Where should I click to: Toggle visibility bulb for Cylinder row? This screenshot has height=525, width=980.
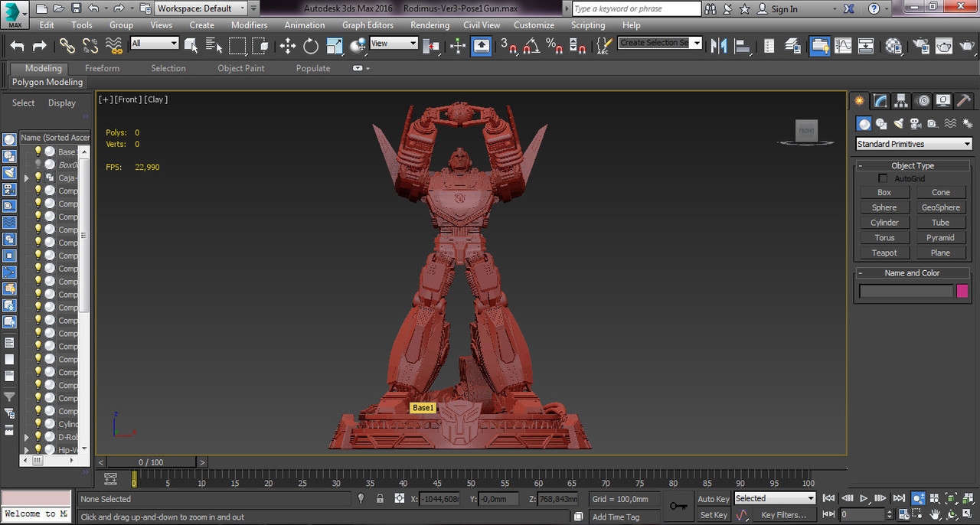click(38, 424)
